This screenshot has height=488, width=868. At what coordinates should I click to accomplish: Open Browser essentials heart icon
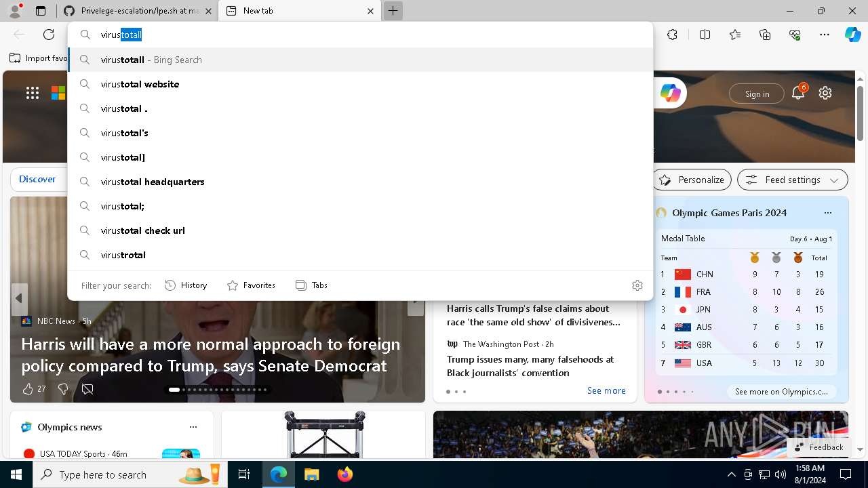pyautogui.click(x=795, y=35)
